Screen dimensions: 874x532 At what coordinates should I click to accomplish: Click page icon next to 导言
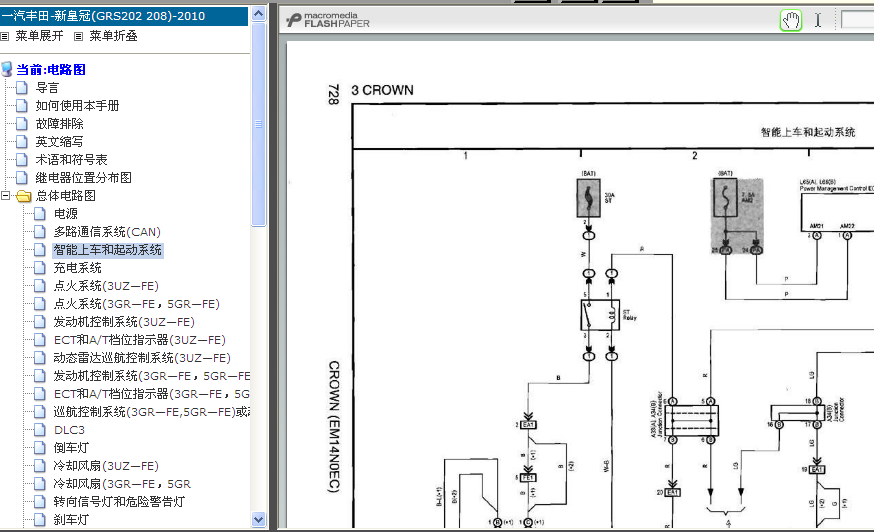tap(22, 88)
